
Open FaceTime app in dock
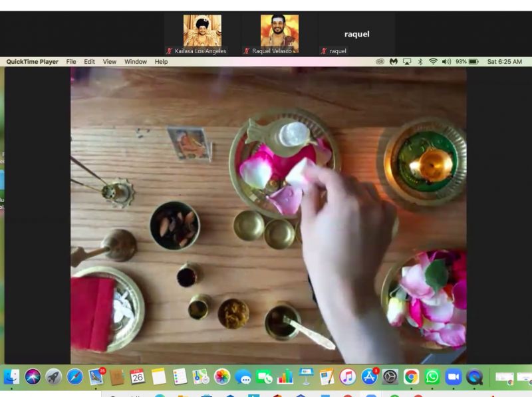coord(264,377)
